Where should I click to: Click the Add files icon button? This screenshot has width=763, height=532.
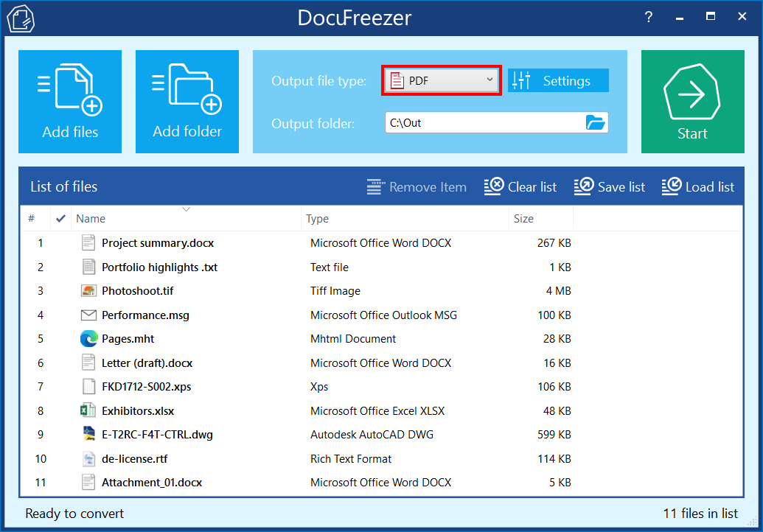click(70, 102)
